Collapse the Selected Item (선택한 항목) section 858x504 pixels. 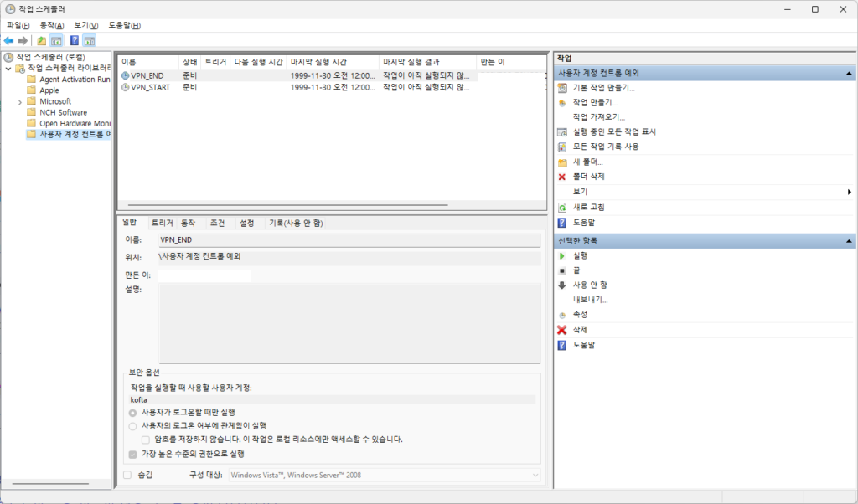[x=850, y=241]
